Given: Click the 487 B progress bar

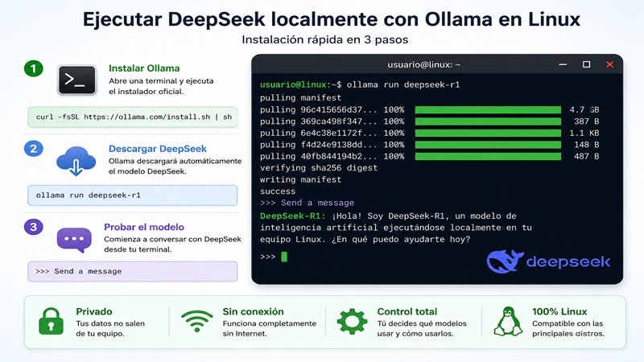Looking at the screenshot, I should [488, 156].
